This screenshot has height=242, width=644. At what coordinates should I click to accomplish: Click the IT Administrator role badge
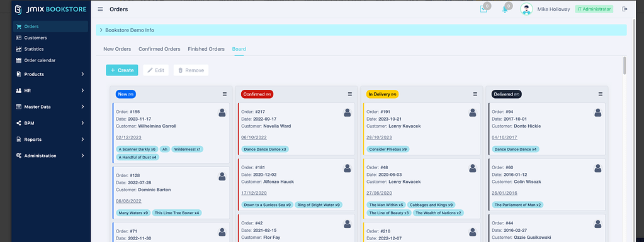tap(594, 9)
